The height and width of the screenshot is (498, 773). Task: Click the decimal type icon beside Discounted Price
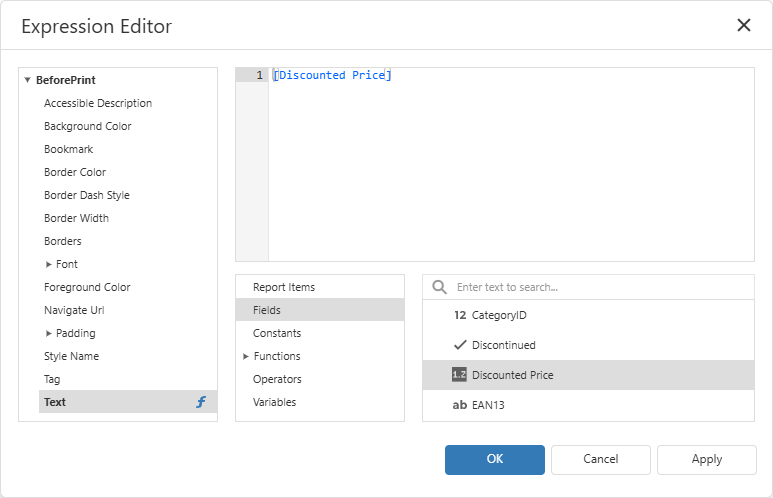(459, 375)
